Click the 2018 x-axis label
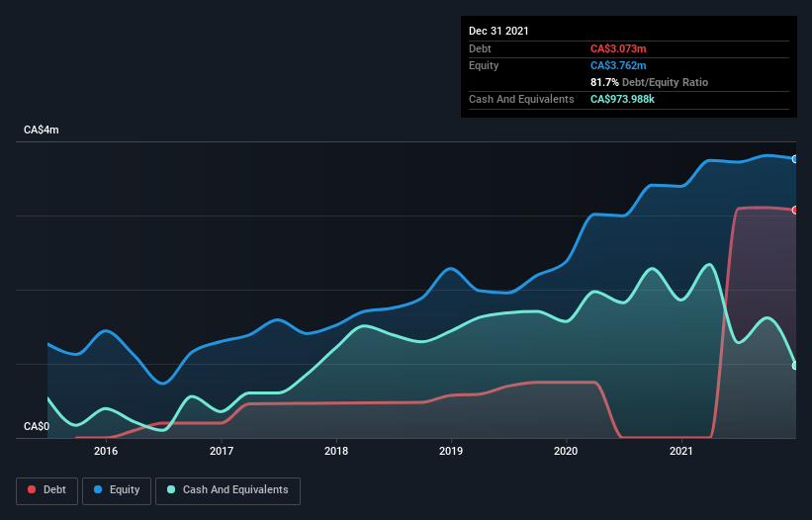This screenshot has width=812, height=520. (x=336, y=451)
